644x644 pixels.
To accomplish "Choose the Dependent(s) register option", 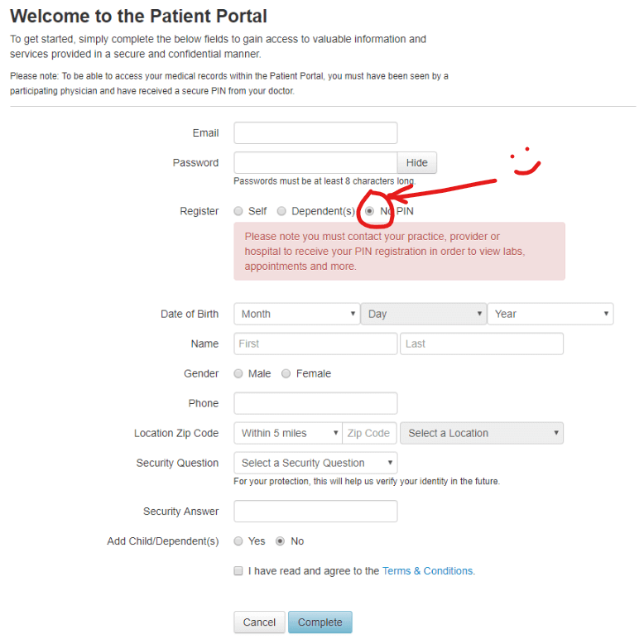I will 281,211.
